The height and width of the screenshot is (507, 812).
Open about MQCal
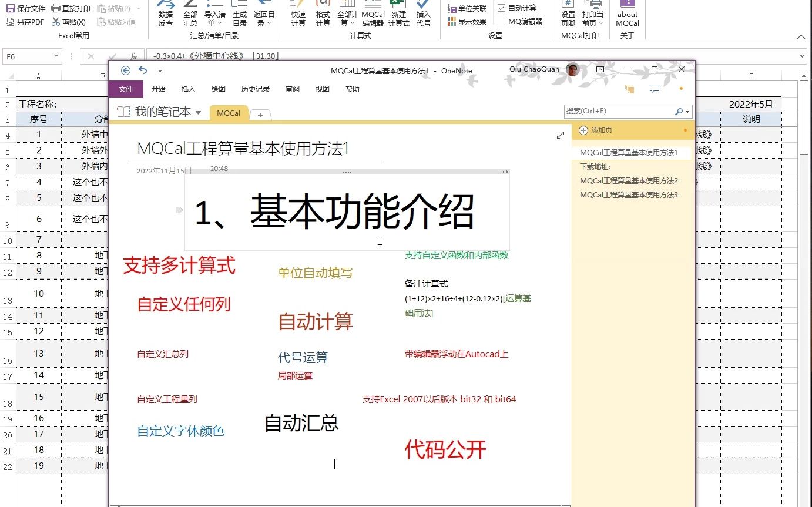[x=628, y=14]
